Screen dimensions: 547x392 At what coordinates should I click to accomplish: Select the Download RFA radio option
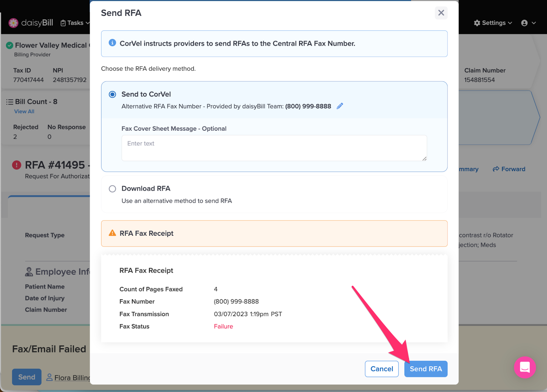tap(112, 189)
